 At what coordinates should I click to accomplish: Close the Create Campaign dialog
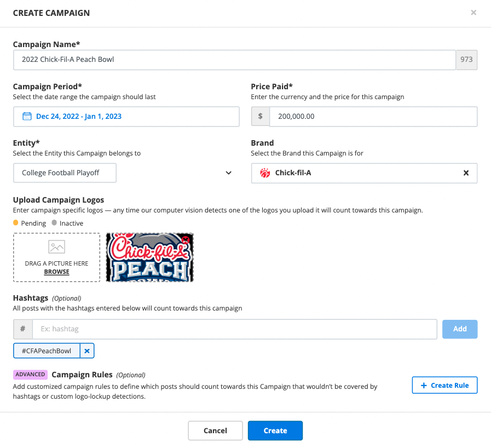473,13
